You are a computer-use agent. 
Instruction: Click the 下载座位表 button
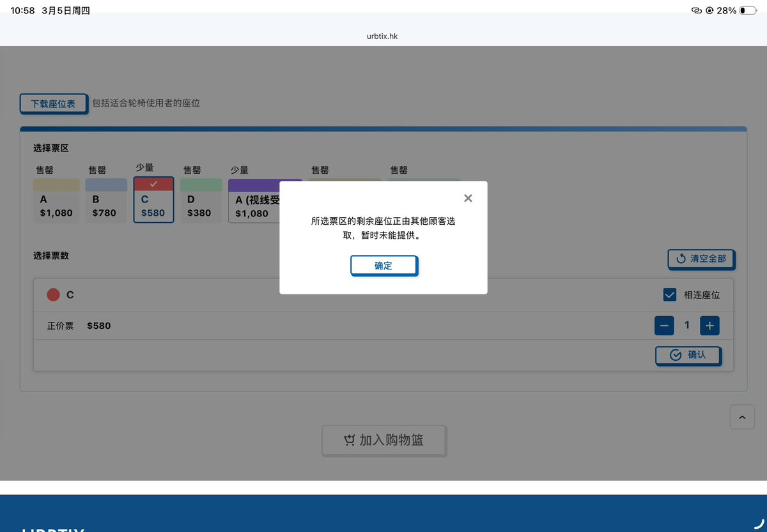click(53, 103)
